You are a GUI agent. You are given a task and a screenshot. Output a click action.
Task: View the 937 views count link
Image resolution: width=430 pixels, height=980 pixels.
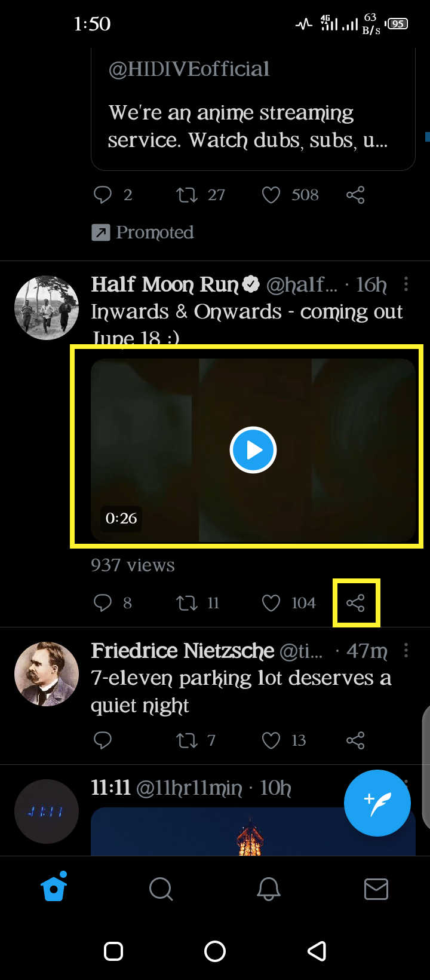[132, 565]
